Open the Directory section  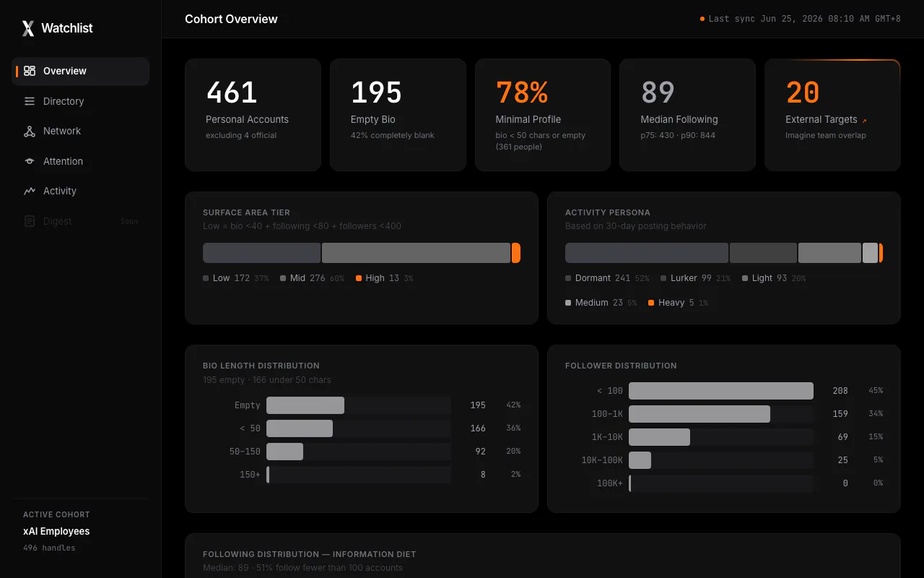point(81,101)
